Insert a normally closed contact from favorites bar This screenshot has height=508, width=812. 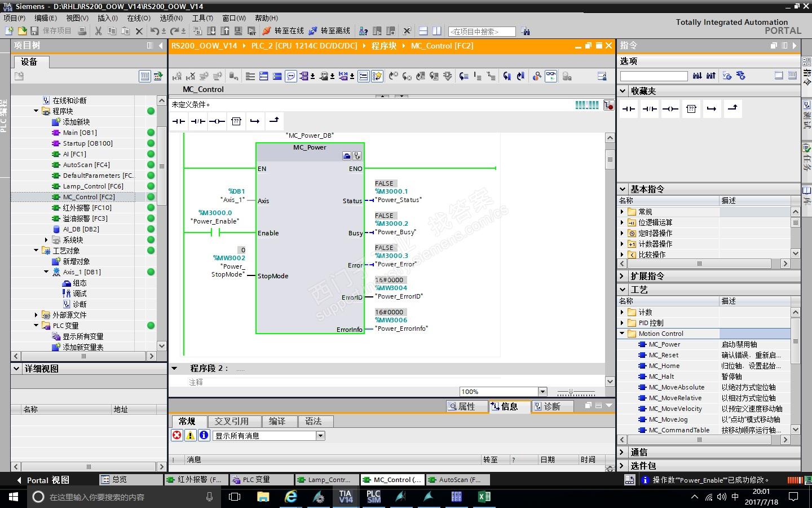coord(198,121)
